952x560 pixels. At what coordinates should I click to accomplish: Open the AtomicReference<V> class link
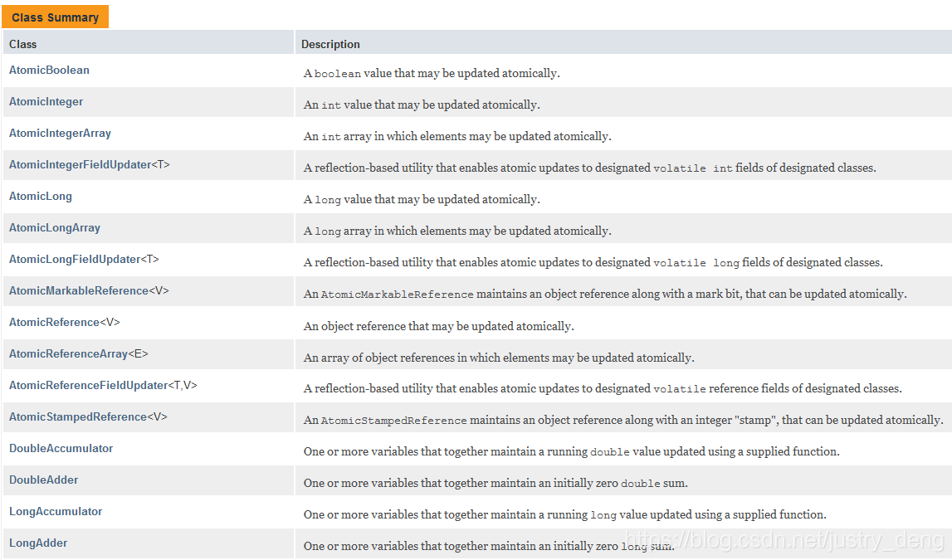pos(65,323)
